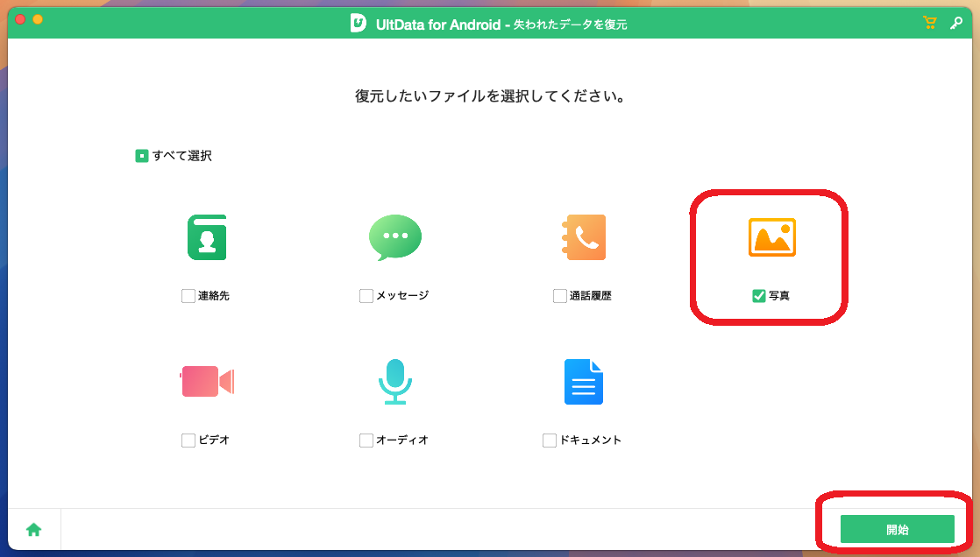The width and height of the screenshot is (980, 557).
Task: Minimize the window with yellow button
Action: click(38, 19)
